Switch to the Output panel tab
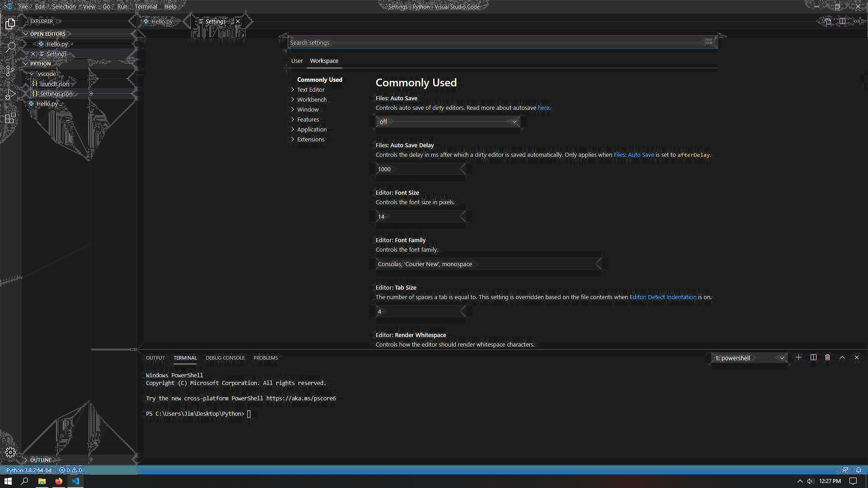This screenshot has height=488, width=868. point(155,358)
